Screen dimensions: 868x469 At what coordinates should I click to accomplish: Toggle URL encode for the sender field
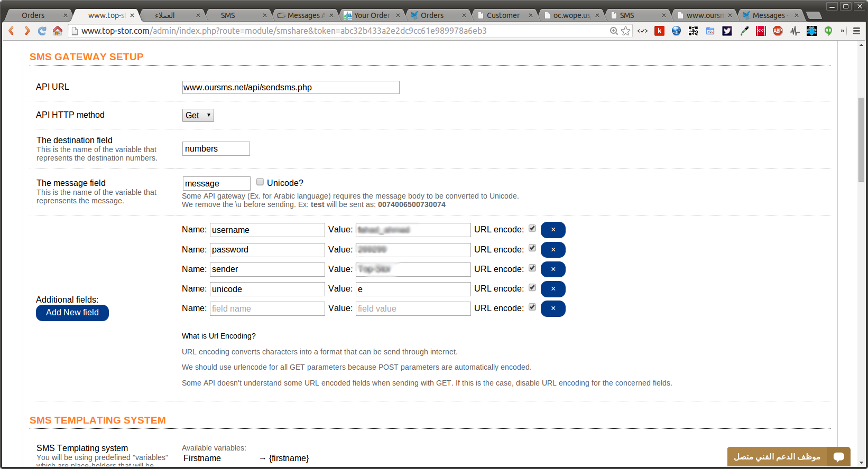532,268
